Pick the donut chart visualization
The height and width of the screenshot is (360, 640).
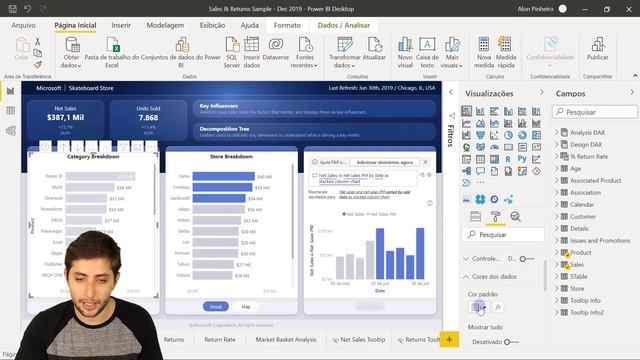(x=522, y=135)
